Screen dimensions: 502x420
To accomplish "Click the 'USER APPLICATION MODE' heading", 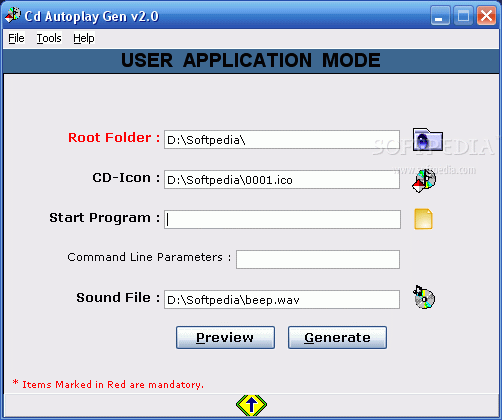I will point(251,60).
